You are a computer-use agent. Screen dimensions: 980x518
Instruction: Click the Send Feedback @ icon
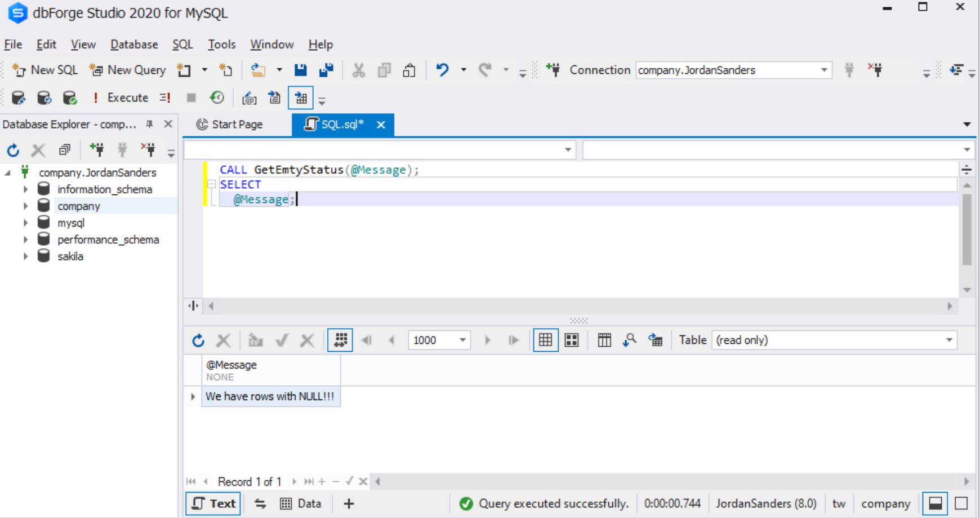(250, 98)
